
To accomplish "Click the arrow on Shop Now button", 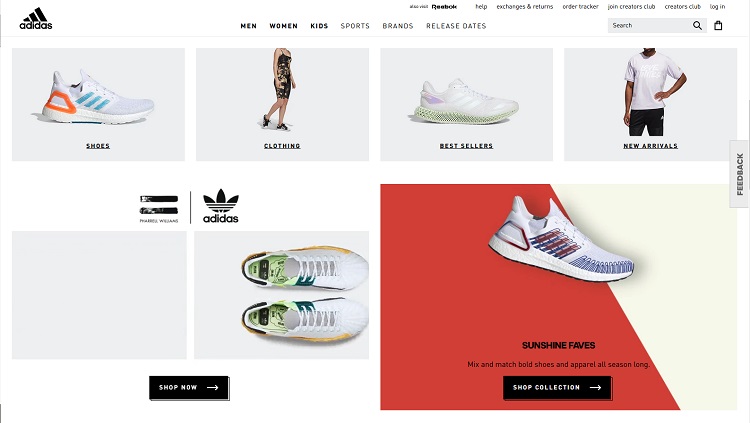I will pos(212,388).
